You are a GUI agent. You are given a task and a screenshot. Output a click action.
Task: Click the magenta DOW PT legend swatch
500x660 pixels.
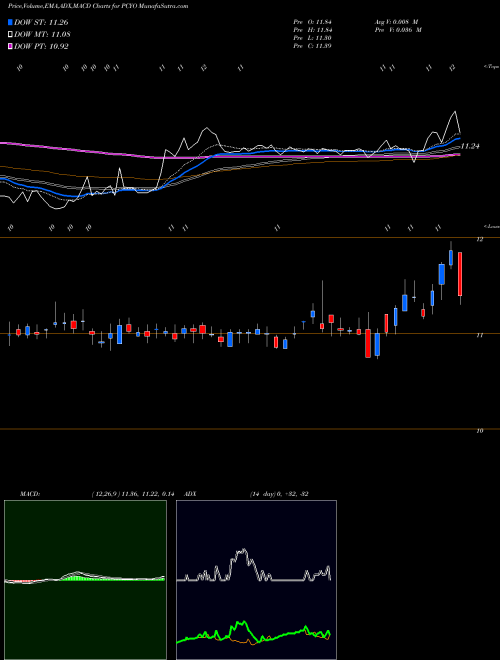point(10,46)
